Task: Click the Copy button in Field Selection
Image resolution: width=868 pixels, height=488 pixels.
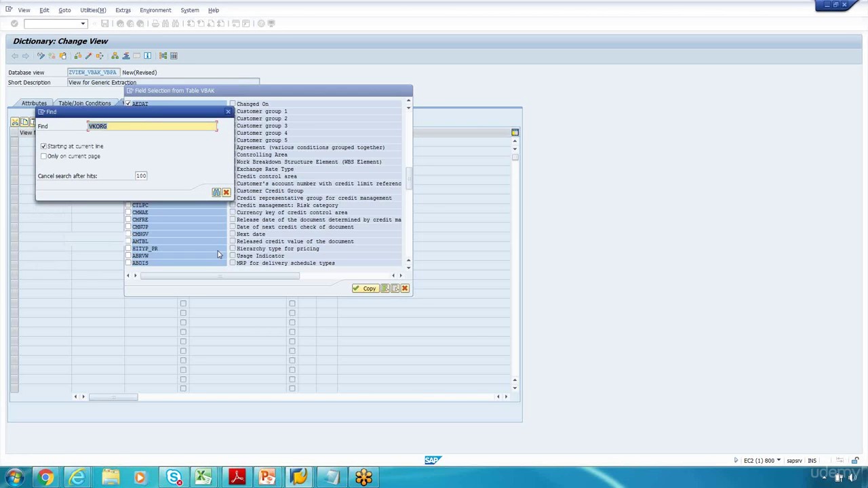Action: [364, 289]
